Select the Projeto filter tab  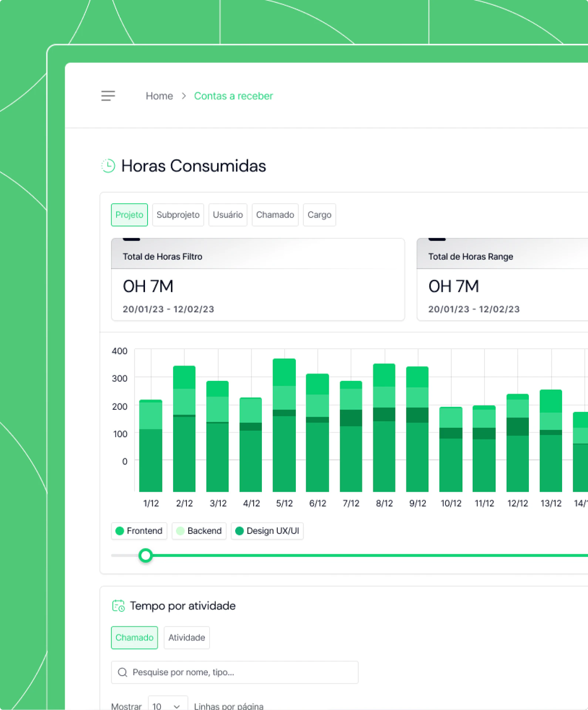[129, 215]
